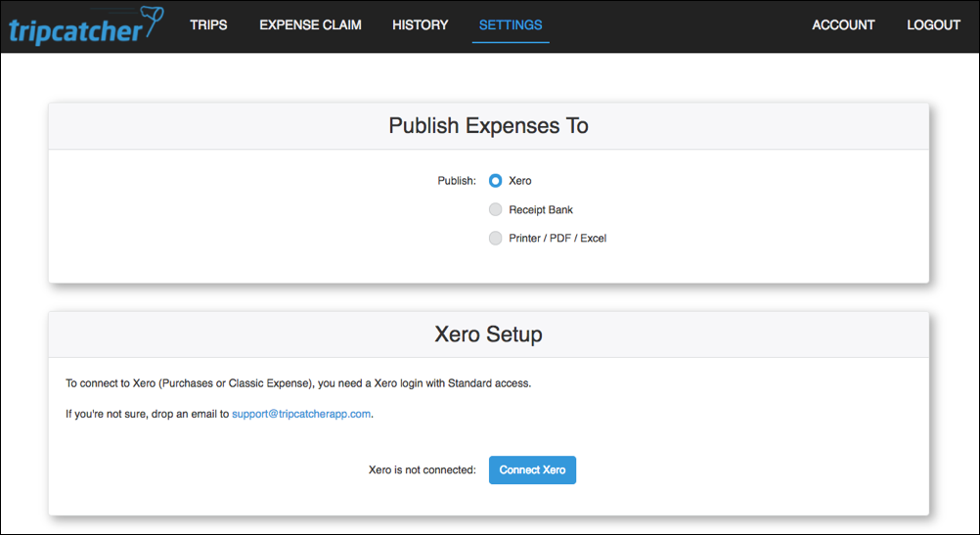Click the Xero Setup heading
The image size is (980, 535).
point(489,334)
